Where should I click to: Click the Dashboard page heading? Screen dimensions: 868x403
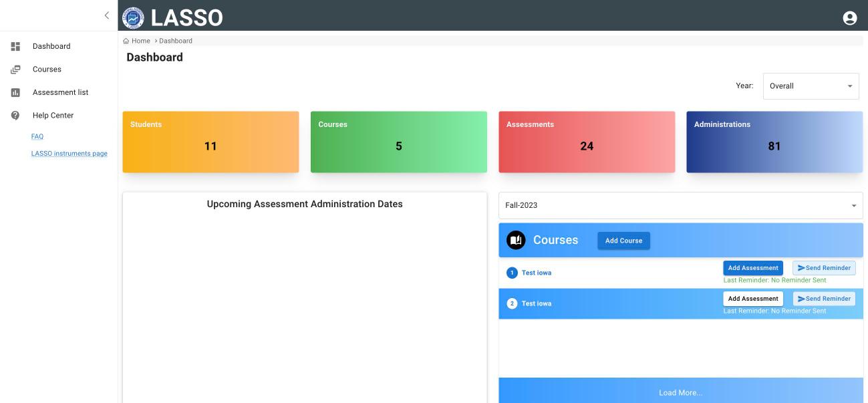click(154, 57)
